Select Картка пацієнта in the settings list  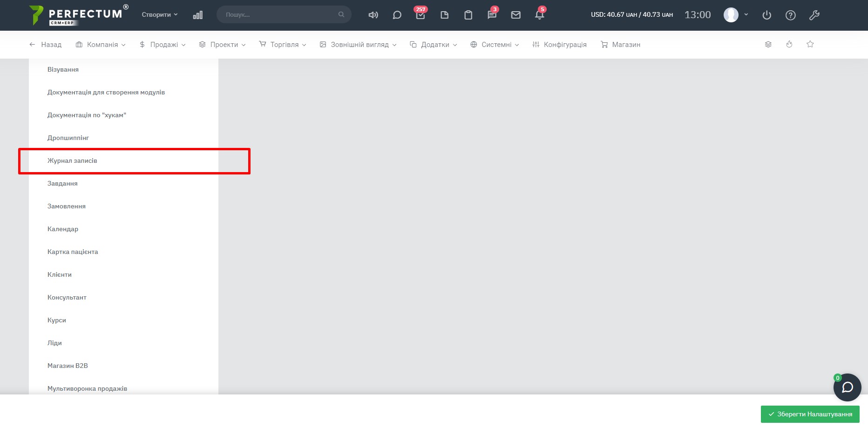pos(73,252)
